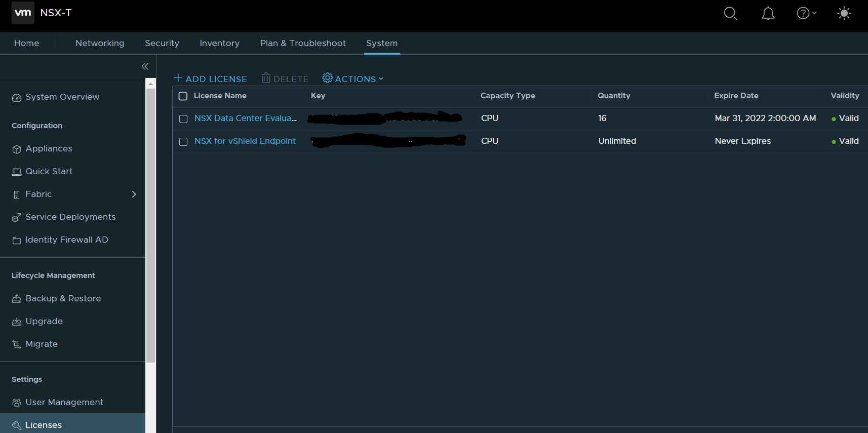Click the Fabric server icon
Screen dimensions: 868x433
[x=17, y=194]
